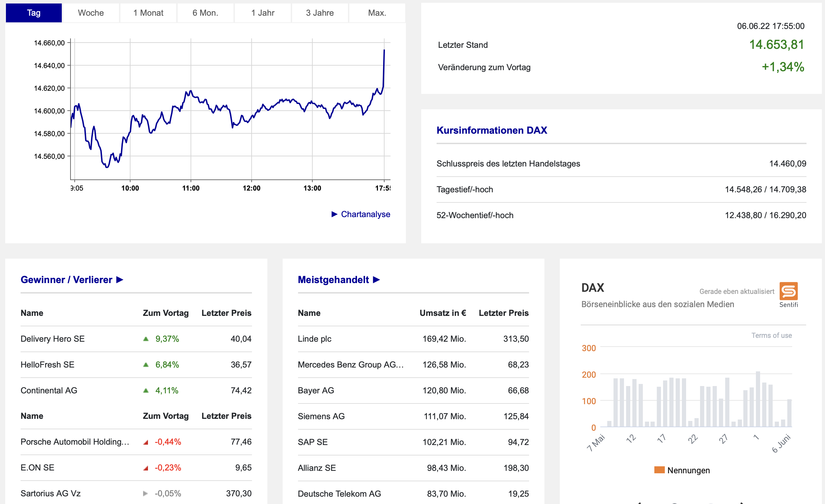Screen dimensions: 825x504
Task: Open Allianz SE in Meistgehandelt
Action: click(317, 468)
